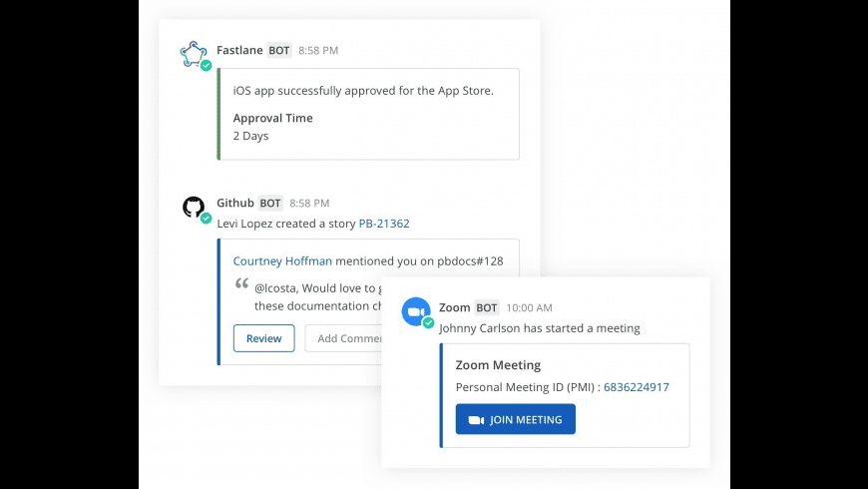
Task: Click the green verified badge on Fastlane avatar
Action: 206,66
